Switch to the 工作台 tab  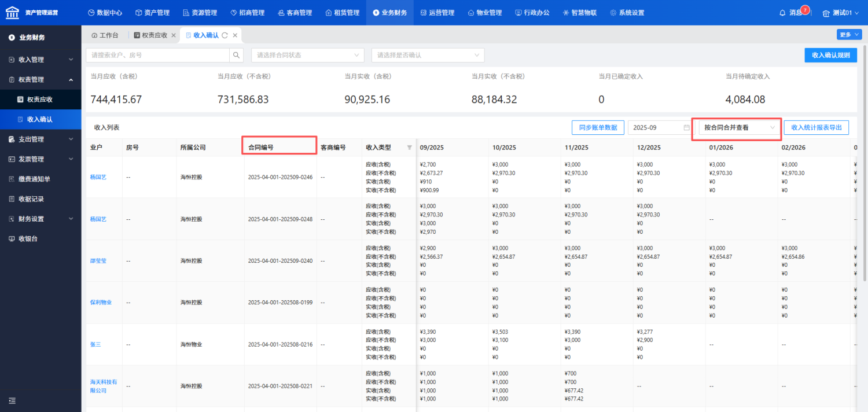105,35
